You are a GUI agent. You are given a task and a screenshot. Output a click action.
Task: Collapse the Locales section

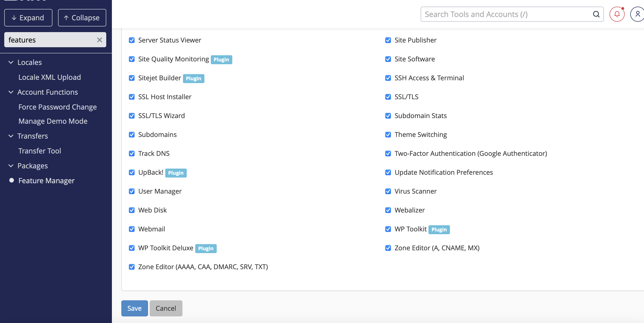pyautogui.click(x=11, y=62)
